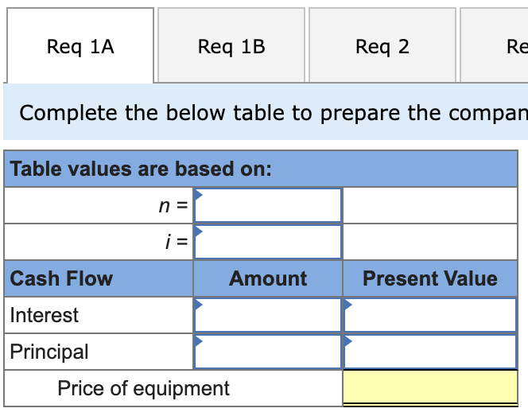Click the empty cell right of i field
The width and height of the screenshot is (528, 420).
430,242
